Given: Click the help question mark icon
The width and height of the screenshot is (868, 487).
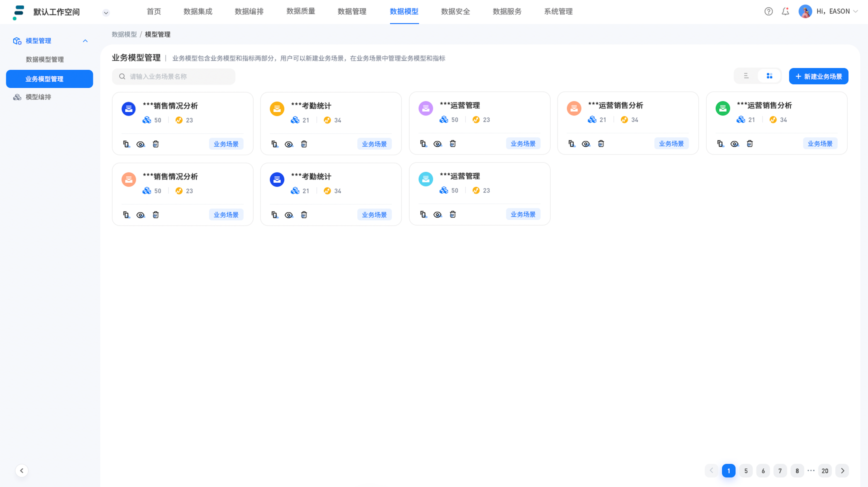Looking at the screenshot, I should point(768,11).
